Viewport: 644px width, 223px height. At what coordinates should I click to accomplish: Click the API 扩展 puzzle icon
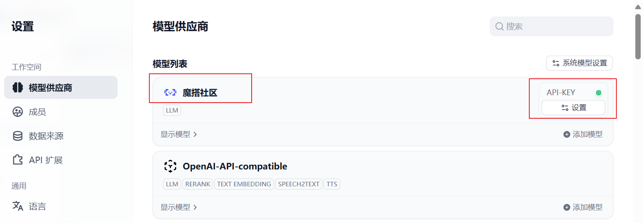(x=17, y=160)
